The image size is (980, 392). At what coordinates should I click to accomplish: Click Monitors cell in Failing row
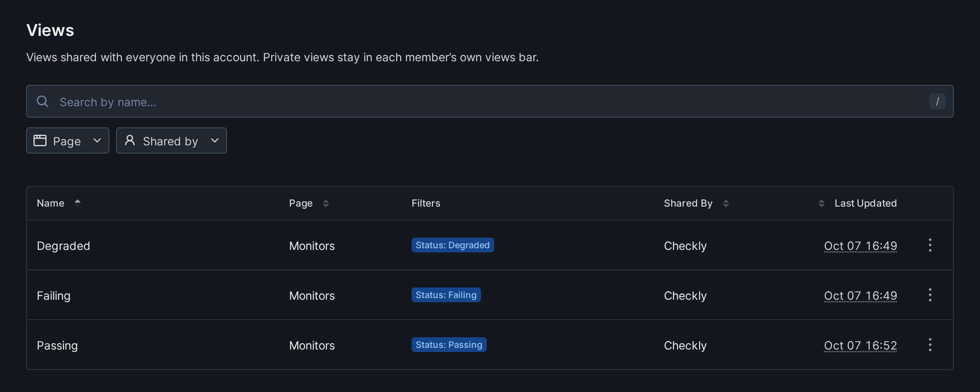pyautogui.click(x=312, y=296)
